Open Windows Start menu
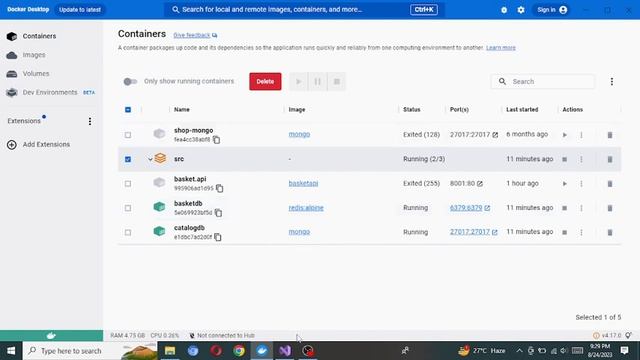Image resolution: width=640 pixels, height=360 pixels. point(11,351)
